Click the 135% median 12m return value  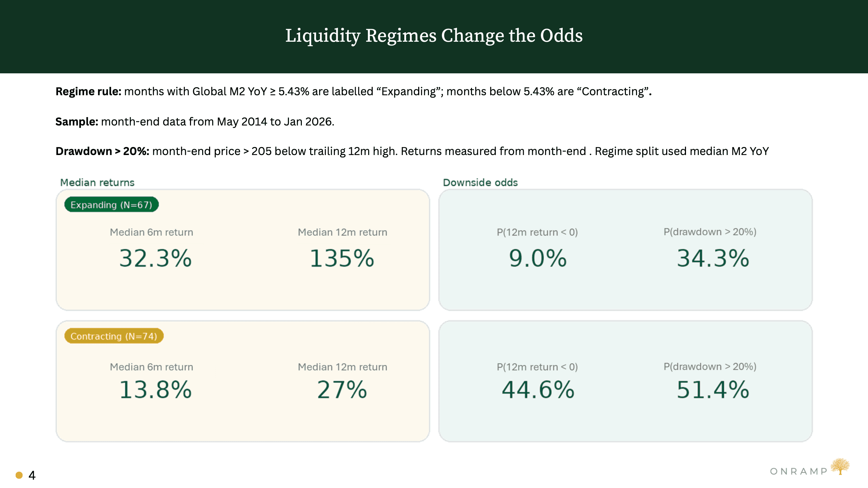coord(342,259)
